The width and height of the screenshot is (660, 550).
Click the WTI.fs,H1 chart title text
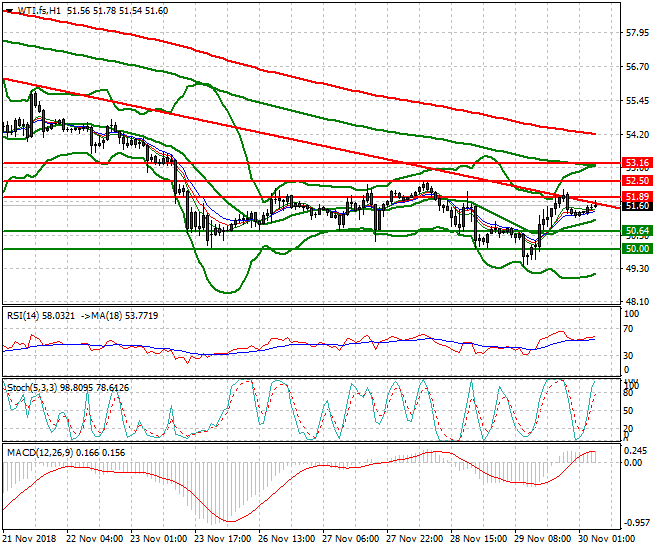40,11
